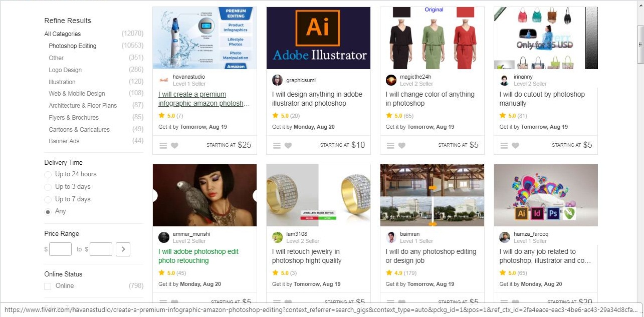The width and height of the screenshot is (644, 317).
Task: Enable the Online status checkbox
Action: point(48,286)
